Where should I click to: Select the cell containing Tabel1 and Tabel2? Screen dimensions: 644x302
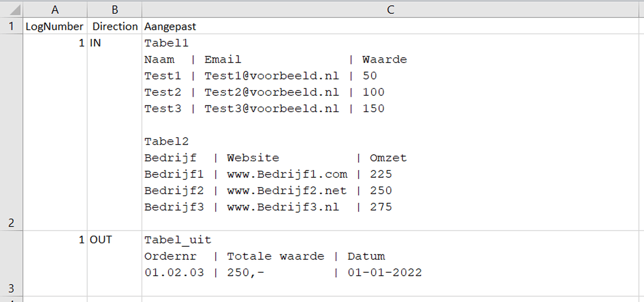pos(390,132)
